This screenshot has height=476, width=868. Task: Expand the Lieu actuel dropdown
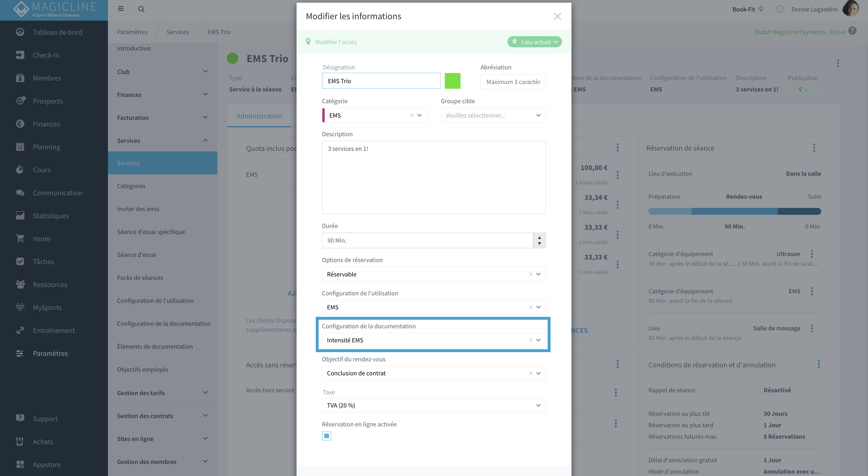534,42
